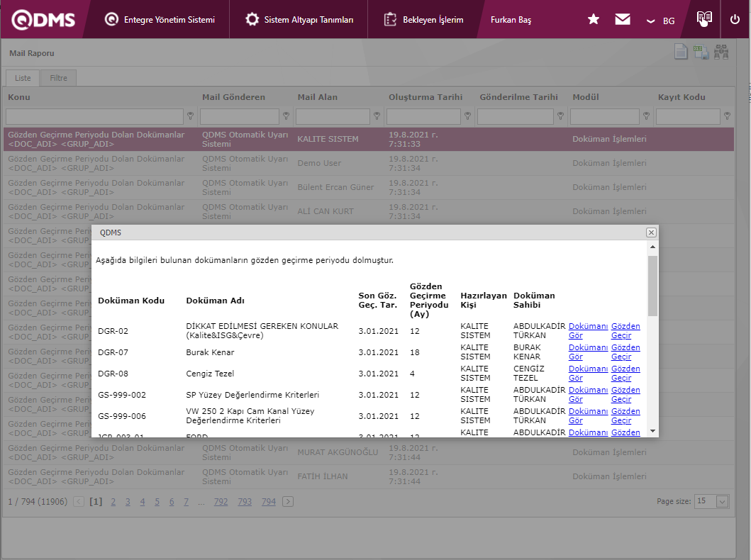Click the binoculars search icon
Viewport: 751px width, 560px height.
pos(721,52)
